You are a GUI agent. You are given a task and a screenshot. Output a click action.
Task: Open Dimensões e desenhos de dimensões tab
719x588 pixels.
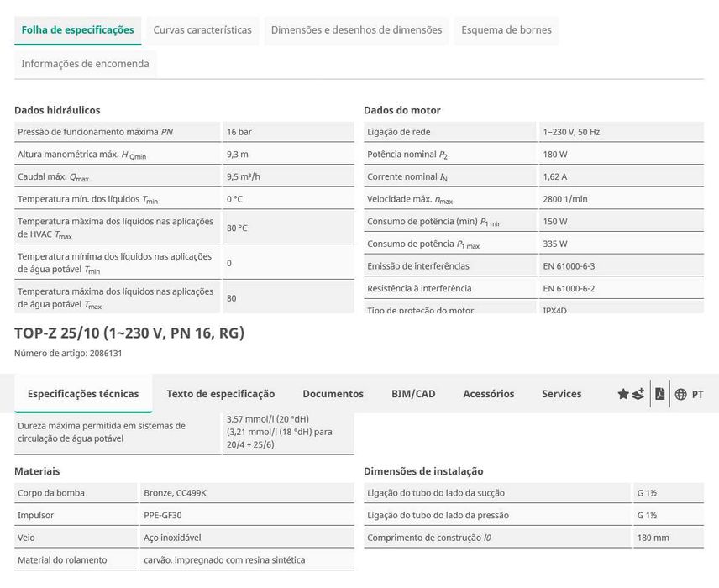[x=356, y=29]
